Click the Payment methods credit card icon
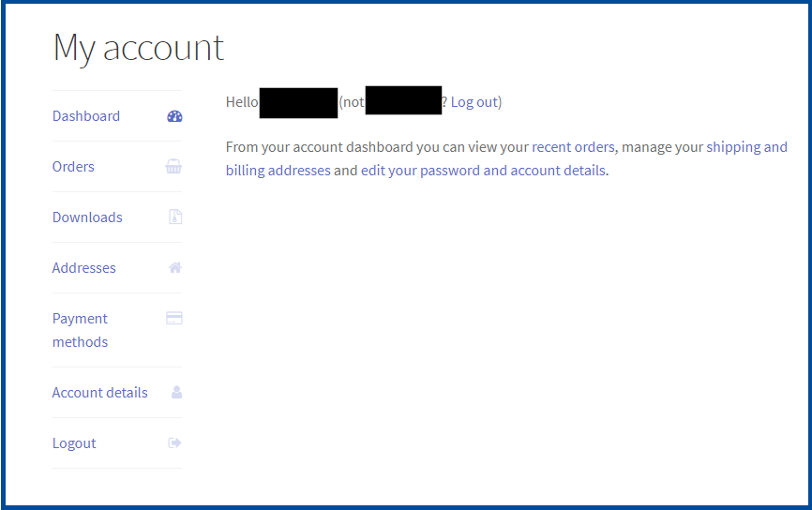Viewport: 812px width, 510px height. (174, 318)
